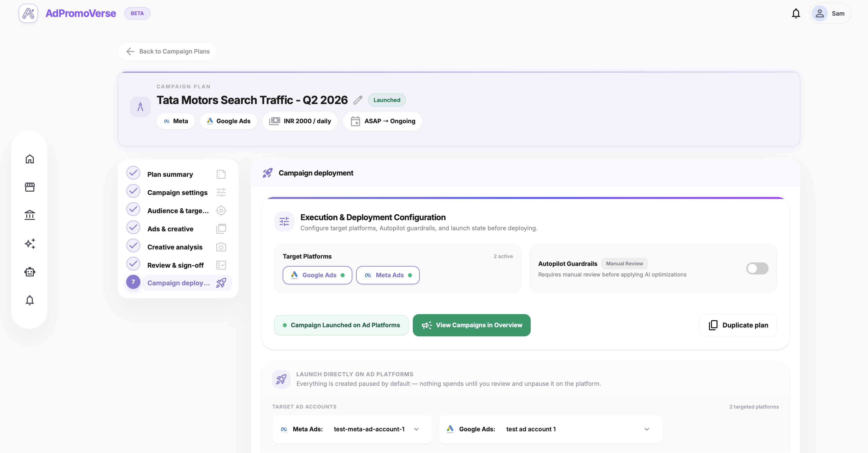The width and height of the screenshot is (868, 453).
Task: Click the Launched status badge
Action: click(x=387, y=100)
